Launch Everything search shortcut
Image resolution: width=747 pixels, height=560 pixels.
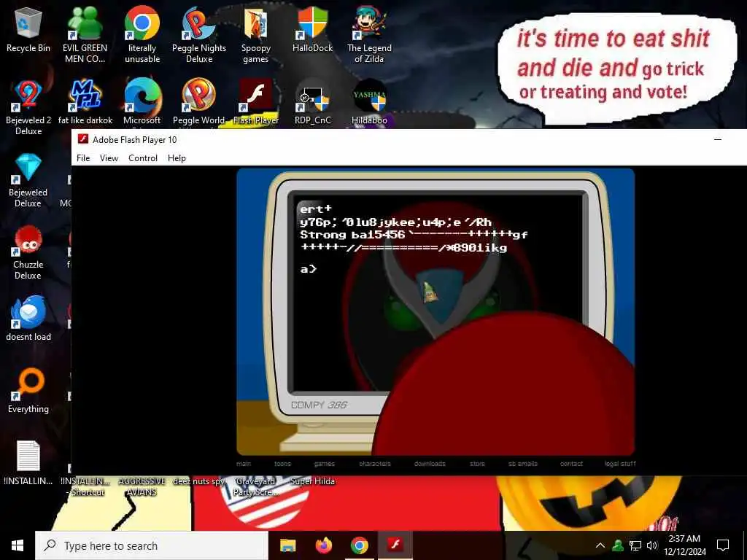[x=28, y=391]
